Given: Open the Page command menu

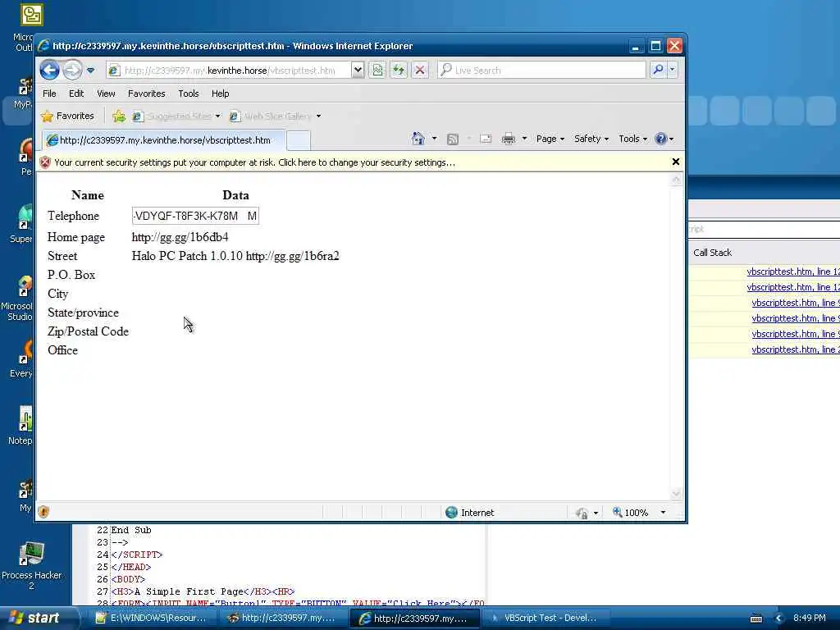Looking at the screenshot, I should (x=550, y=139).
